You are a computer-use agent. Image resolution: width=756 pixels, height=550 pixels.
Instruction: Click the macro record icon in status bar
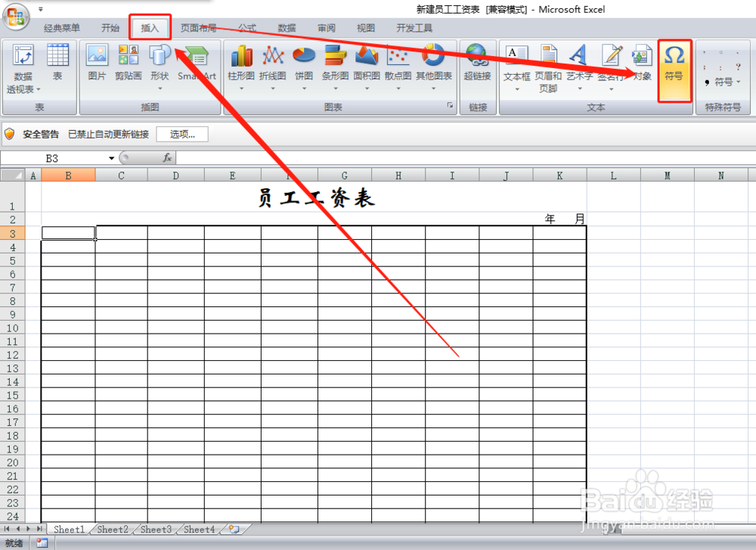pyautogui.click(x=42, y=543)
